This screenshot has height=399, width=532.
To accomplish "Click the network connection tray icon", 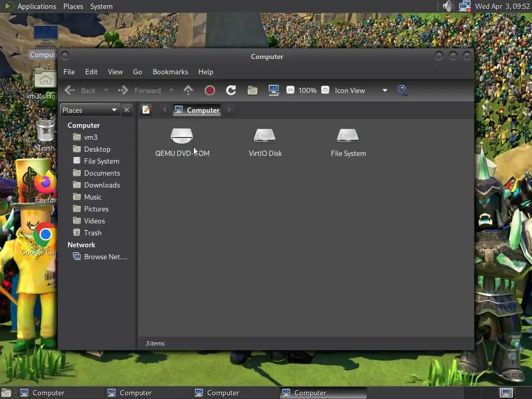I will [x=464, y=6].
